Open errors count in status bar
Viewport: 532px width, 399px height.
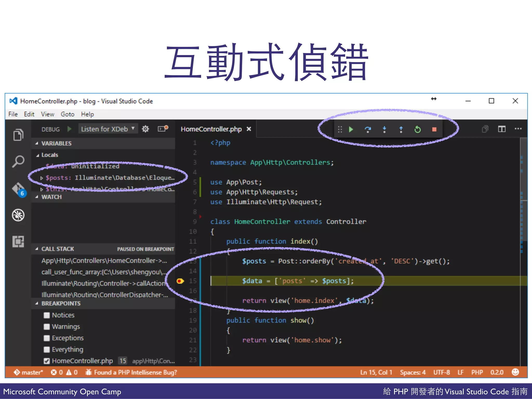57,372
